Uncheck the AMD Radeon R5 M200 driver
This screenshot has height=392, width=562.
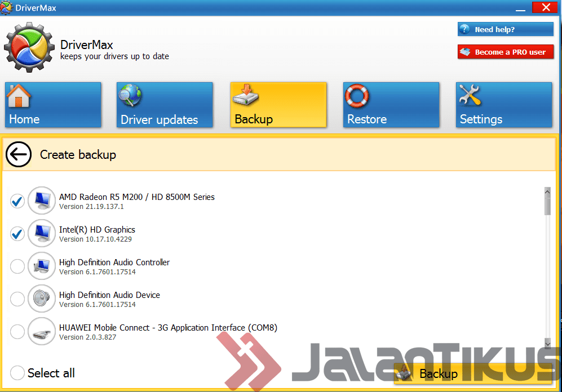pos(17,201)
